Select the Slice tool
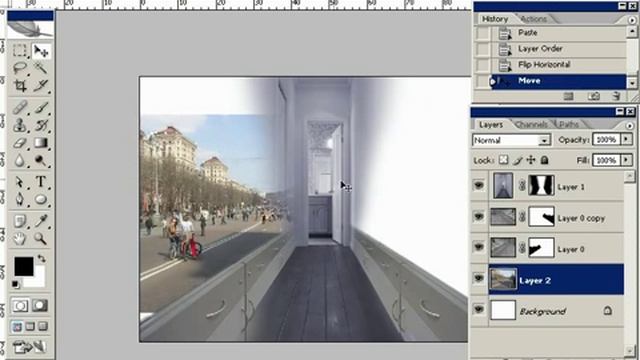 [x=41, y=85]
